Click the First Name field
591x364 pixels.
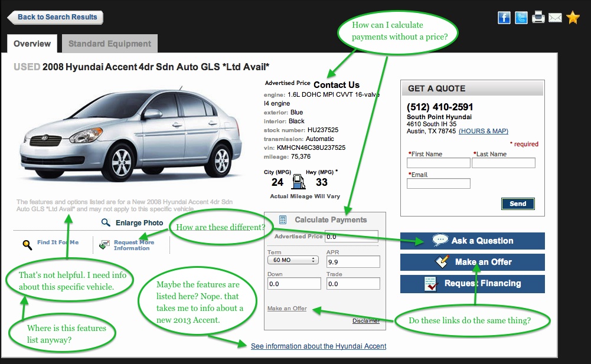438,163
